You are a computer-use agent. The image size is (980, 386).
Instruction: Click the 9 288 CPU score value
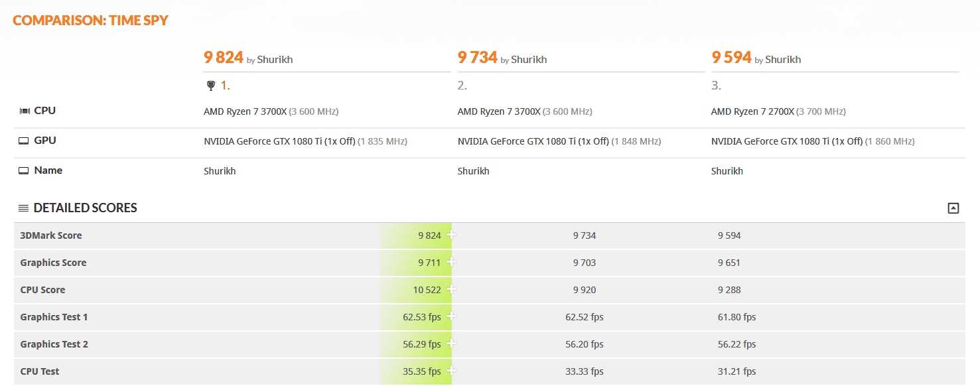[729, 290]
